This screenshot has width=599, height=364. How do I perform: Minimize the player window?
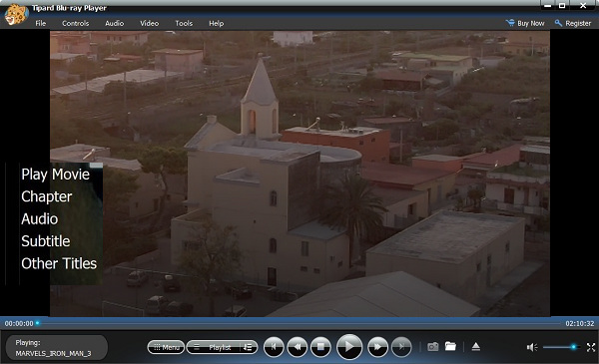tap(548, 5)
